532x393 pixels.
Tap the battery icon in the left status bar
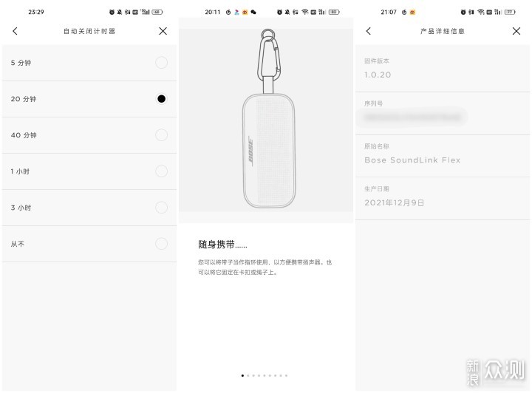[x=157, y=13]
